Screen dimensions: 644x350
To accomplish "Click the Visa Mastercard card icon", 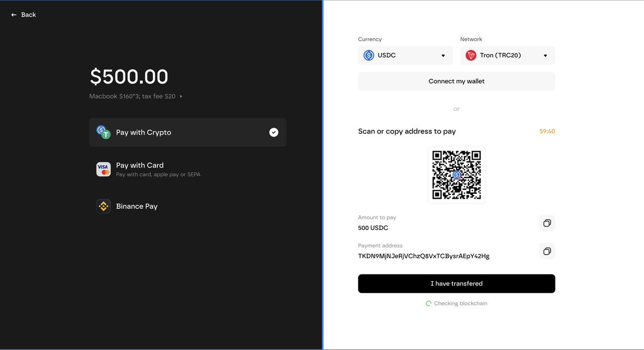I will tap(103, 169).
